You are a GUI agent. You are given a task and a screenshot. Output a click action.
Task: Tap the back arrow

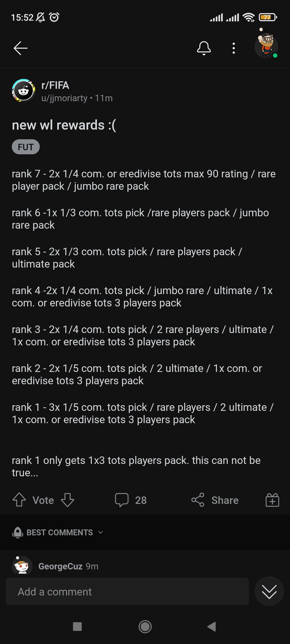tap(21, 48)
